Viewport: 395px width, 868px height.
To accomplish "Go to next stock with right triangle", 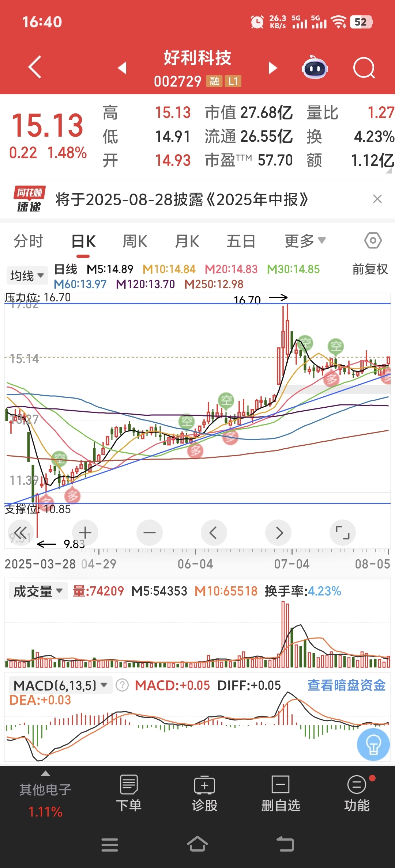I will coord(273,68).
